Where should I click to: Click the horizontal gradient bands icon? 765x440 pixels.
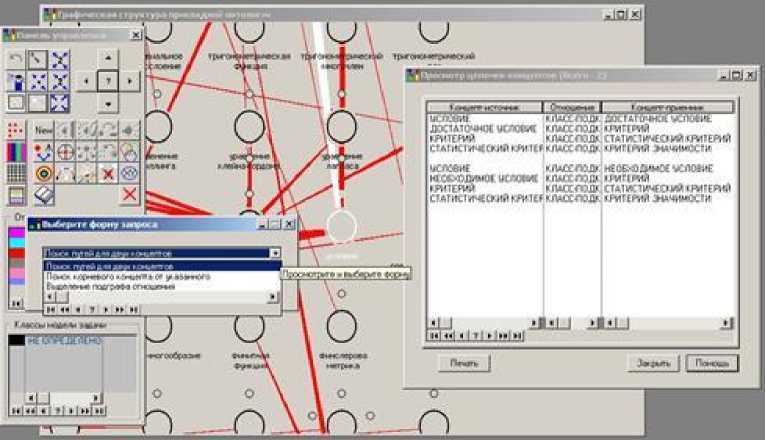coord(16,196)
